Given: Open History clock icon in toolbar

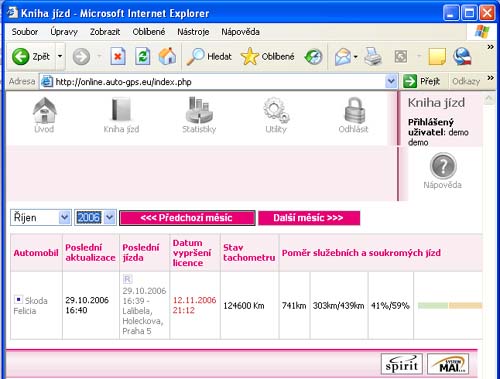Looking at the screenshot, I should click(313, 56).
